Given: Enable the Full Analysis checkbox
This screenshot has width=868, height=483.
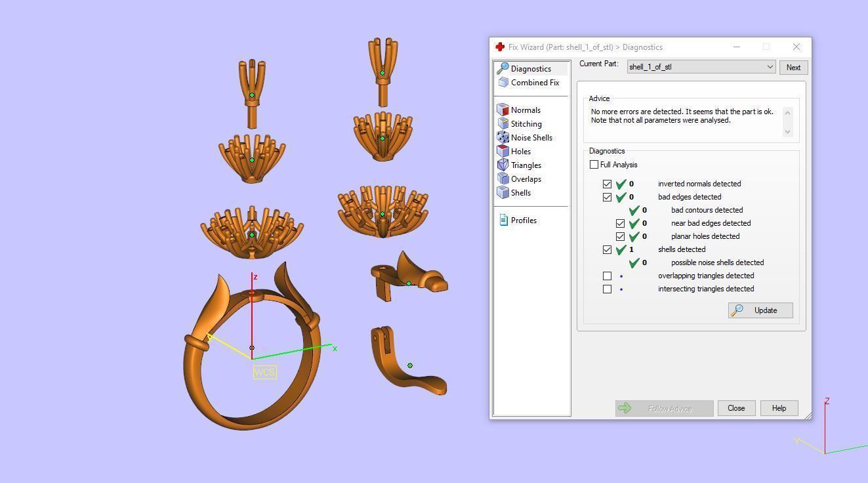Looking at the screenshot, I should pos(594,165).
